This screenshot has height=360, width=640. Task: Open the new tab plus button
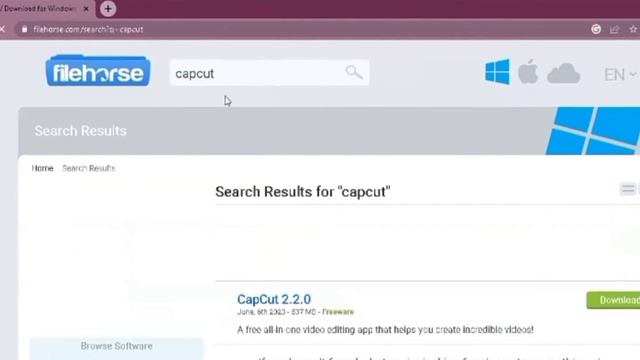pos(108,9)
